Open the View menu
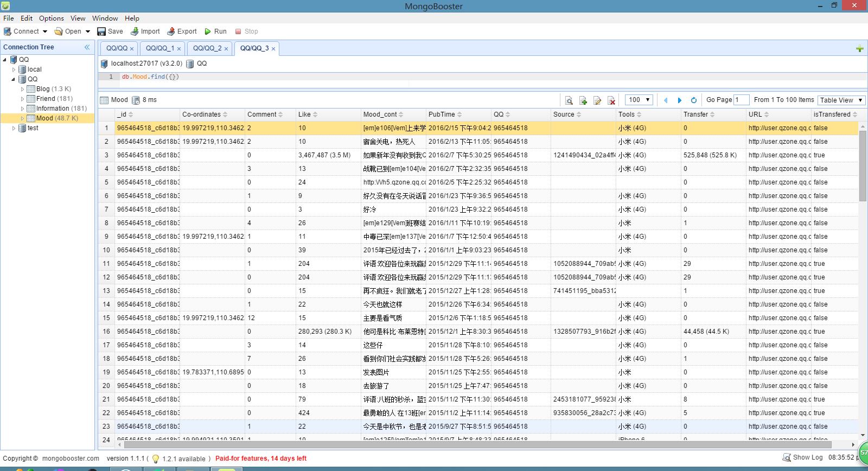 pos(78,18)
